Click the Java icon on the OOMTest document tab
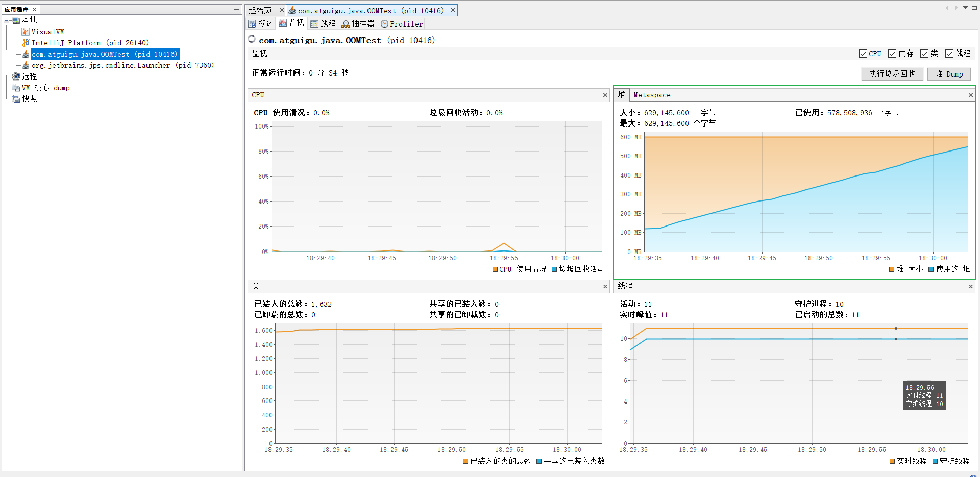The height and width of the screenshot is (477, 980). pyautogui.click(x=292, y=10)
